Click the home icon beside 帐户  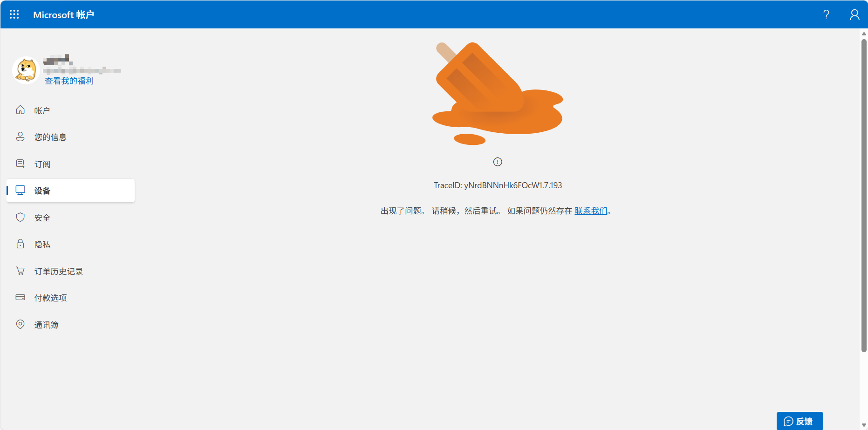pyautogui.click(x=21, y=110)
